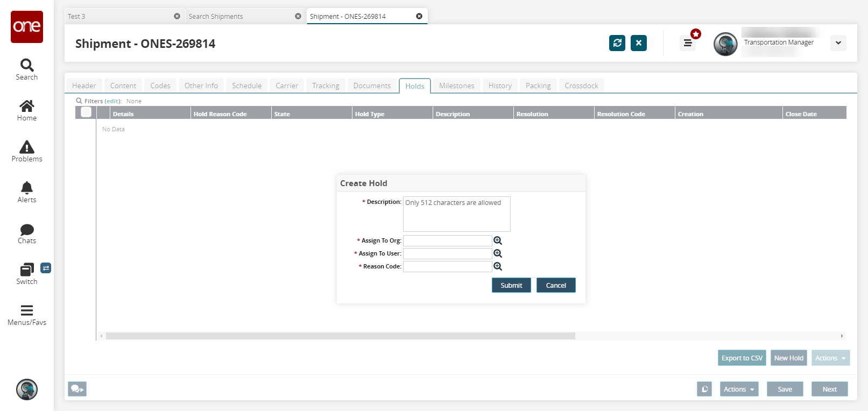Sort by State column header
Image resolution: width=868 pixels, height=411 pixels.
tap(312, 113)
